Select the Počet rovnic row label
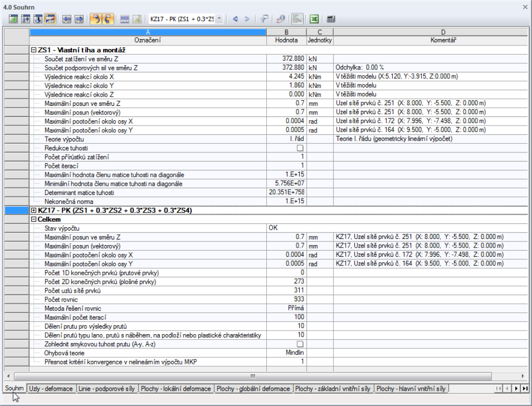This screenshot has height=406, width=532. pos(61,300)
